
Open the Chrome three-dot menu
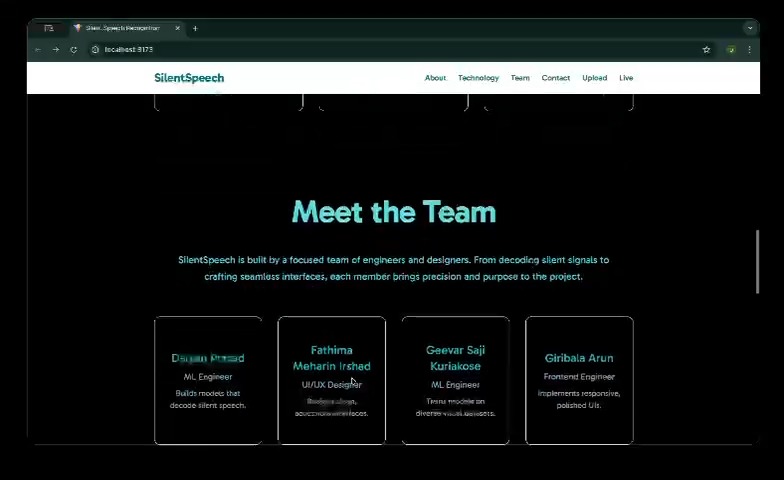point(749,50)
